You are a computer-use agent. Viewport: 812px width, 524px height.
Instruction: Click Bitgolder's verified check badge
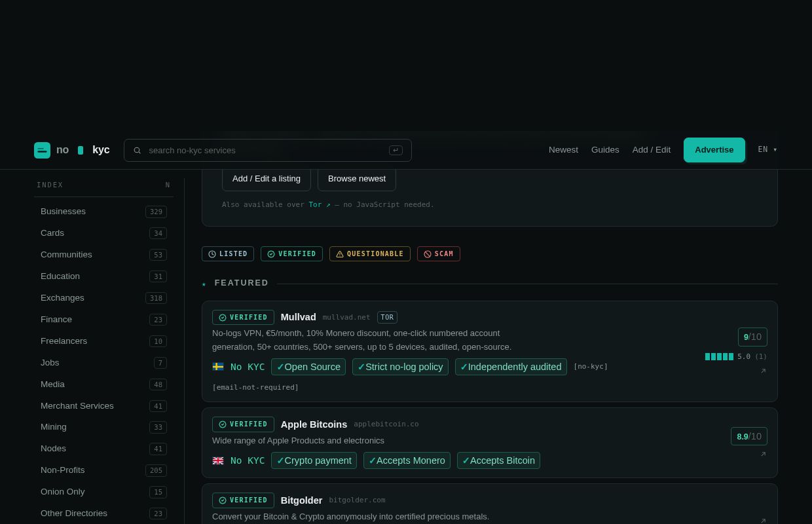pyautogui.click(x=243, y=500)
